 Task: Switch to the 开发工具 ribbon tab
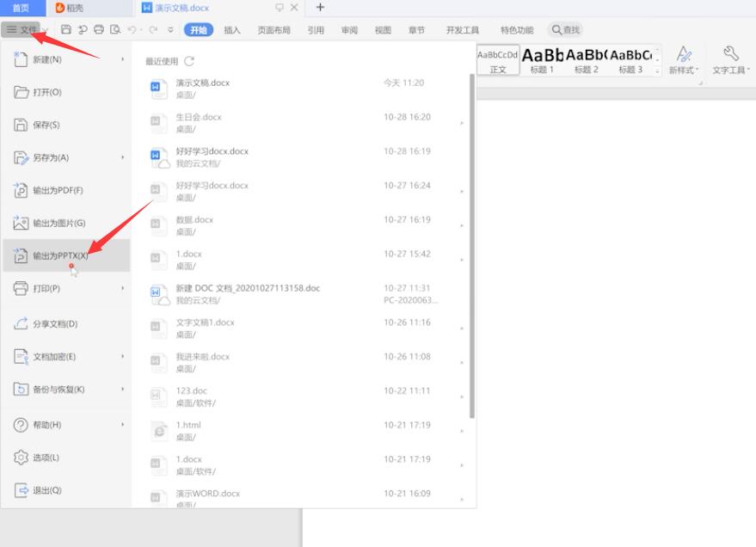click(x=463, y=30)
